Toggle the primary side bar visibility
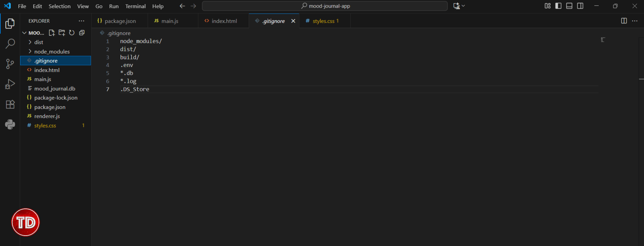Screen dimensions: 644x246 pos(558,6)
